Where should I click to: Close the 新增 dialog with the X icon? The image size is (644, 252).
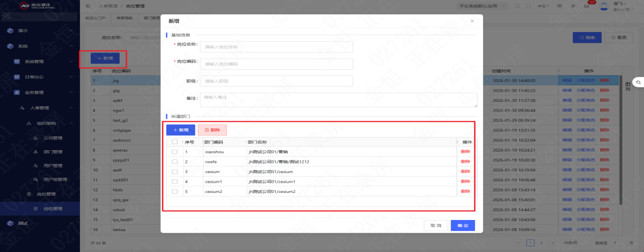(472, 21)
